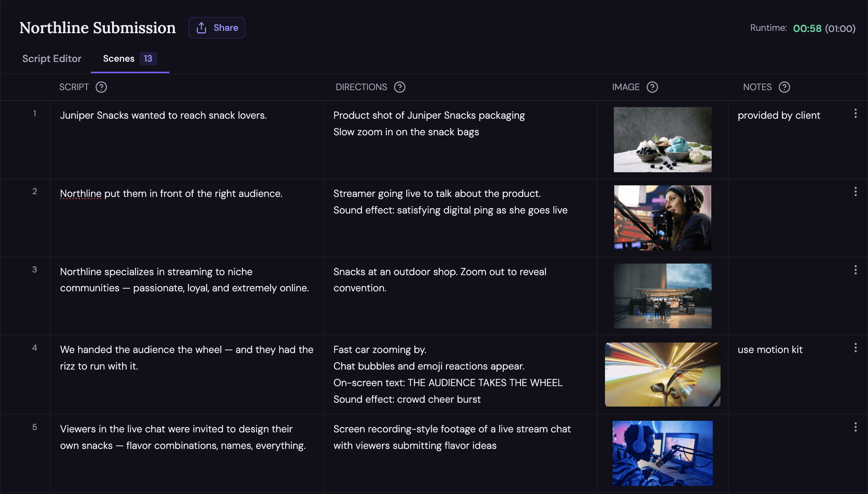
Task: Click the fast car image in scene 4
Action: pos(662,374)
